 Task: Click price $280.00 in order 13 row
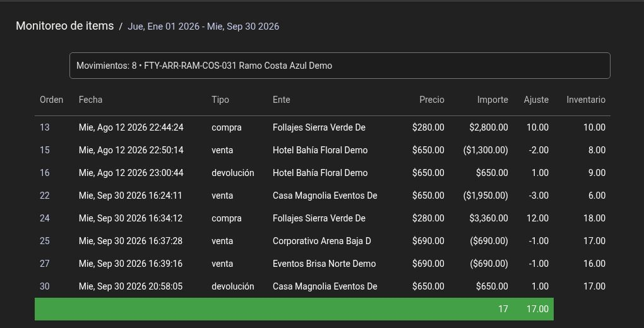(x=428, y=127)
